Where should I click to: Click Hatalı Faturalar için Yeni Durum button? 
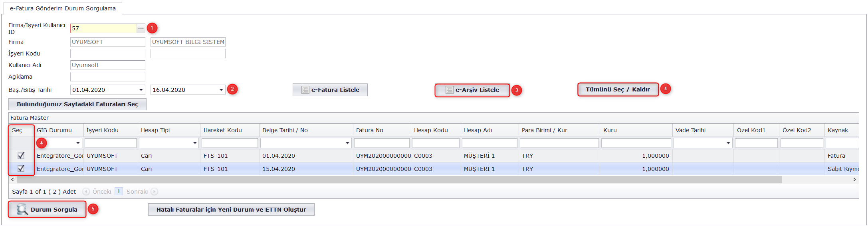[x=231, y=210]
